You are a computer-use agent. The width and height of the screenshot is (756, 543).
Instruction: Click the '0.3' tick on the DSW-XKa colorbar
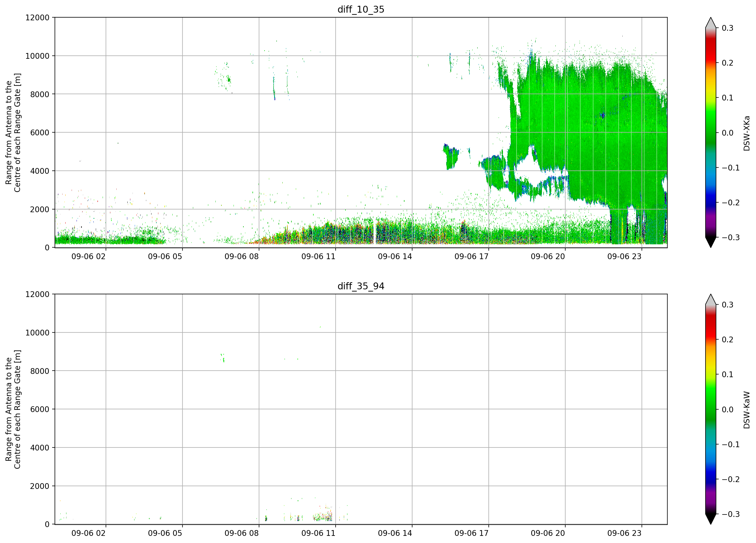[x=728, y=28]
